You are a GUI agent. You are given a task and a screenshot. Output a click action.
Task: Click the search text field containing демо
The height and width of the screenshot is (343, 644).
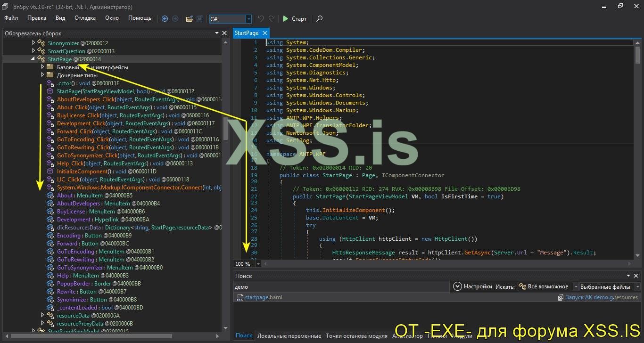coord(341,286)
